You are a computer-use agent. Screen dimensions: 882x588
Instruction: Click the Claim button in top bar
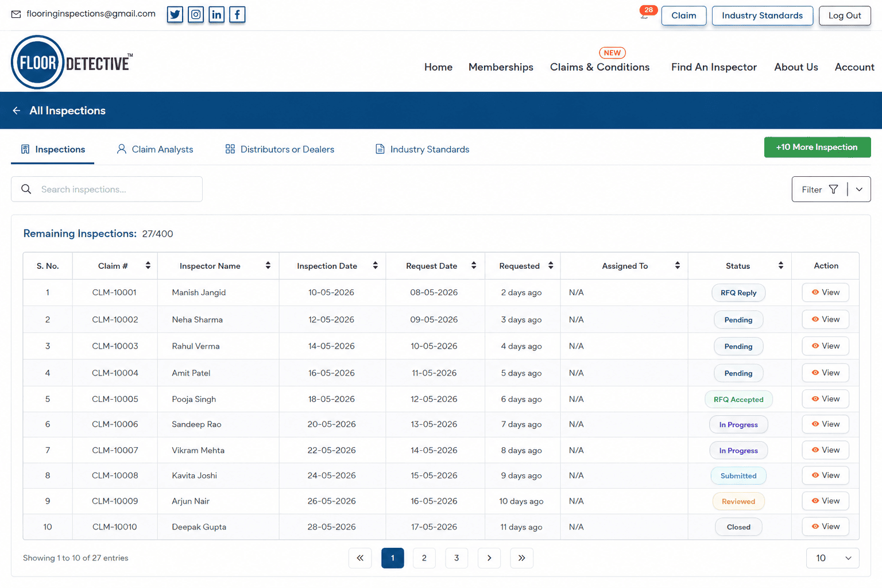coord(684,16)
